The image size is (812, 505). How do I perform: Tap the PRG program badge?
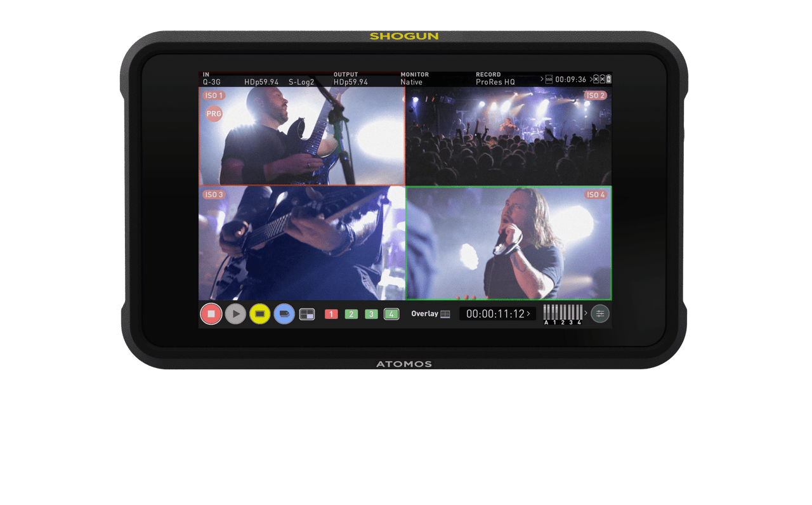(214, 114)
